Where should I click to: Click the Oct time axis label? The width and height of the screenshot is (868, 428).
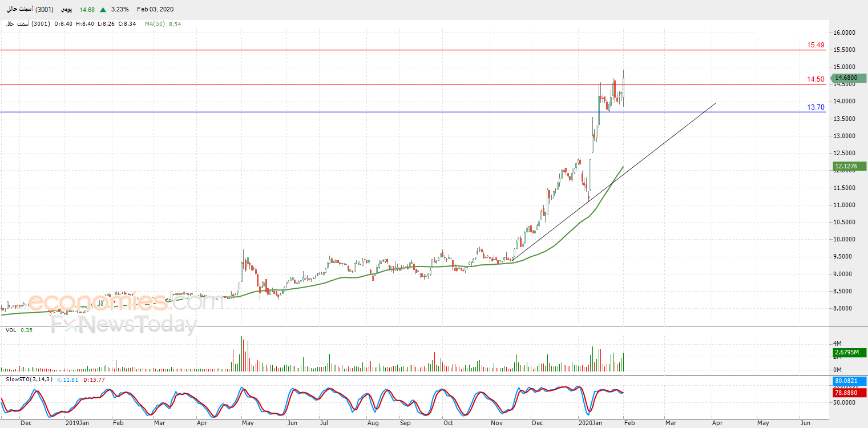(448, 423)
